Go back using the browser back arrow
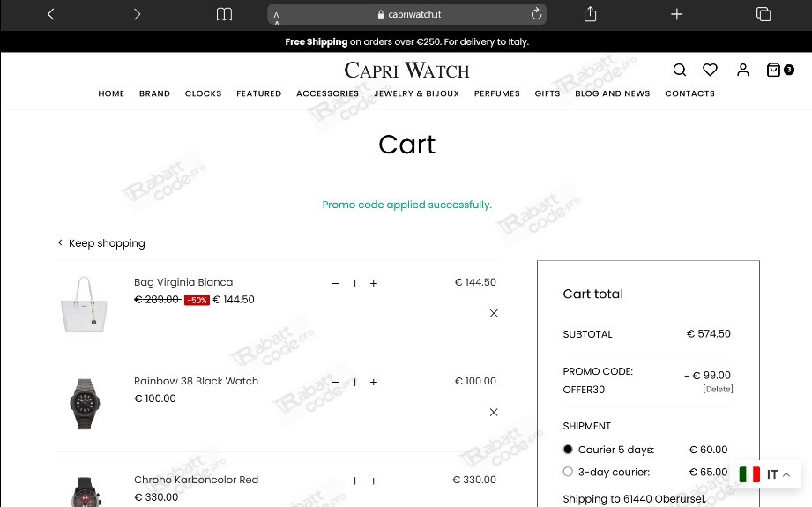 (51, 14)
